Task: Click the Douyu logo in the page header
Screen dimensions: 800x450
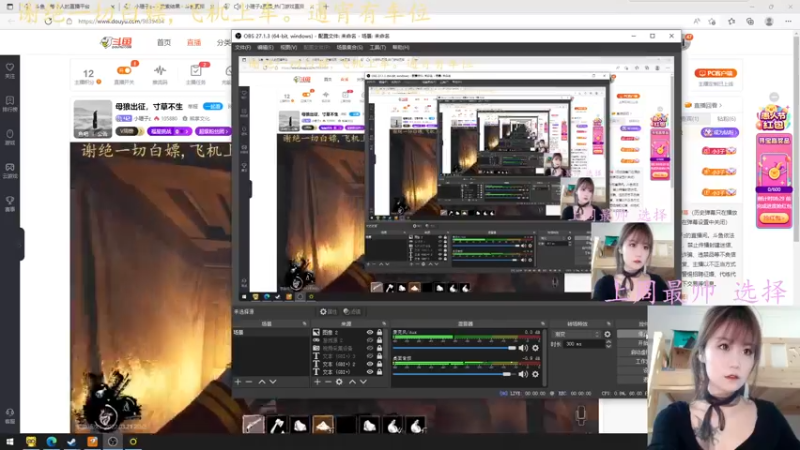Action: [116, 42]
